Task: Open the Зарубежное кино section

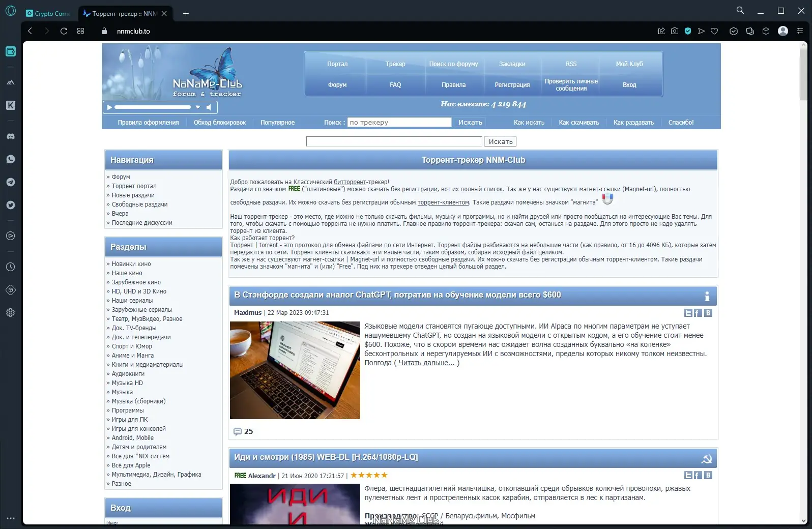Action: pos(136,282)
